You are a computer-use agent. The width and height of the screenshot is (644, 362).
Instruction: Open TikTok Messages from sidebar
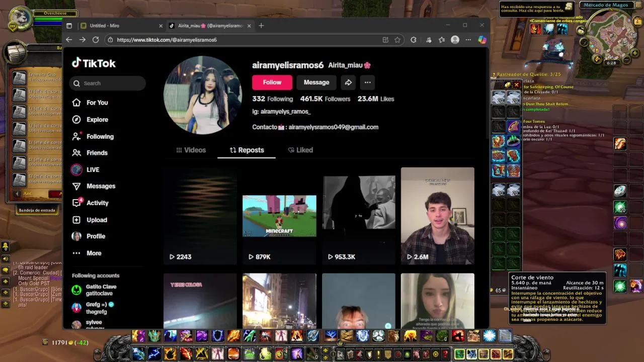94,186
